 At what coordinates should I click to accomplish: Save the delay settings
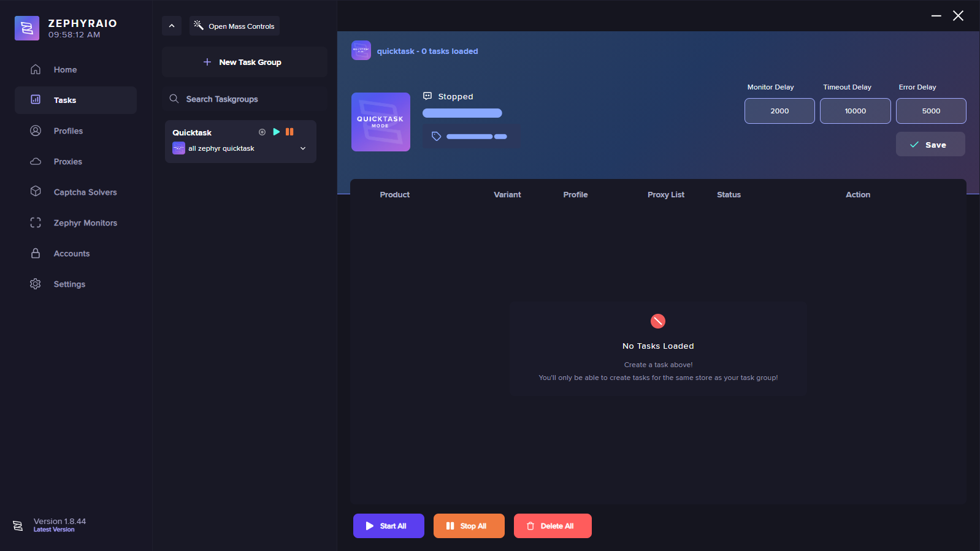click(x=930, y=145)
